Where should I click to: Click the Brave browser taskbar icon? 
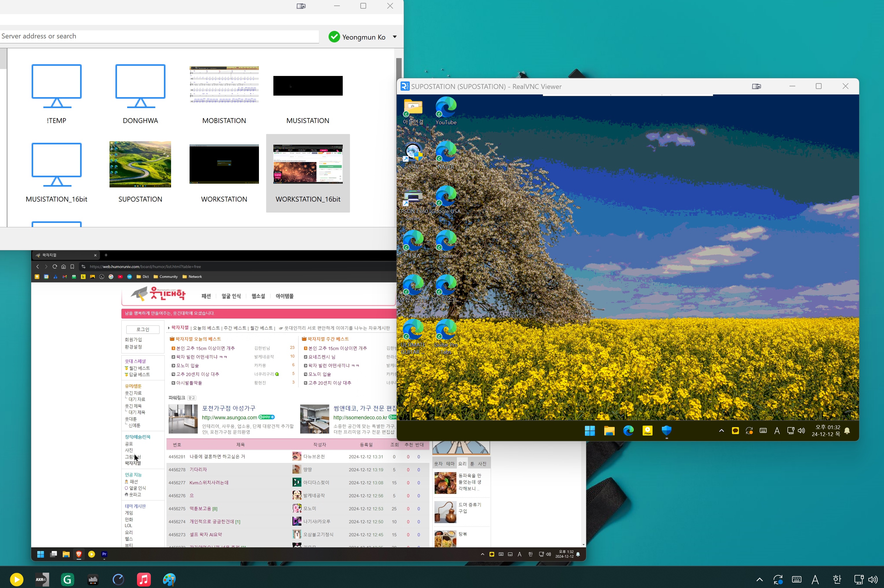pyautogui.click(x=79, y=554)
